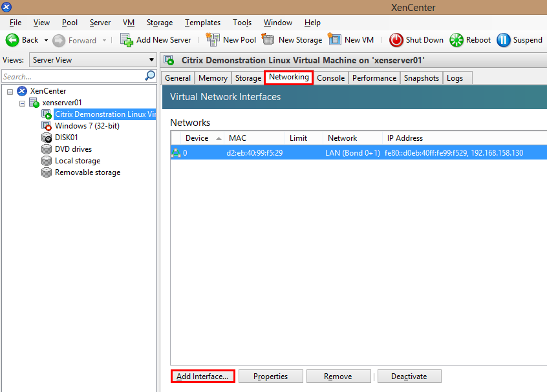The image size is (547, 392).
Task: Switch to the Snapshots tab
Action: click(x=421, y=78)
